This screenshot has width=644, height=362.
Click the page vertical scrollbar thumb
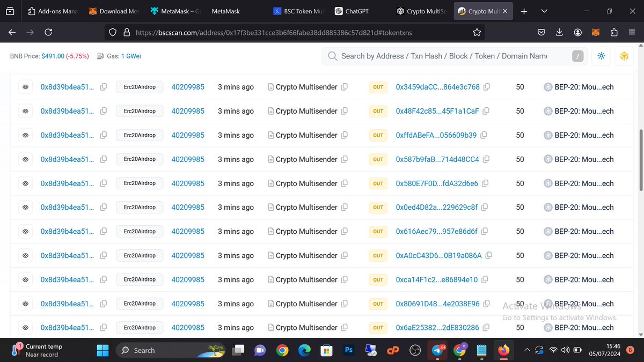click(640, 159)
